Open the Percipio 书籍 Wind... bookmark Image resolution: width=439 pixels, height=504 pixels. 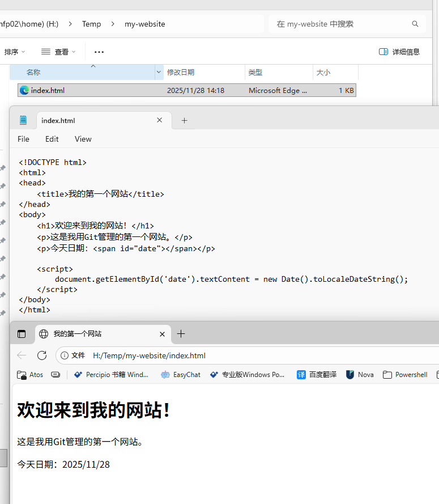coord(111,375)
